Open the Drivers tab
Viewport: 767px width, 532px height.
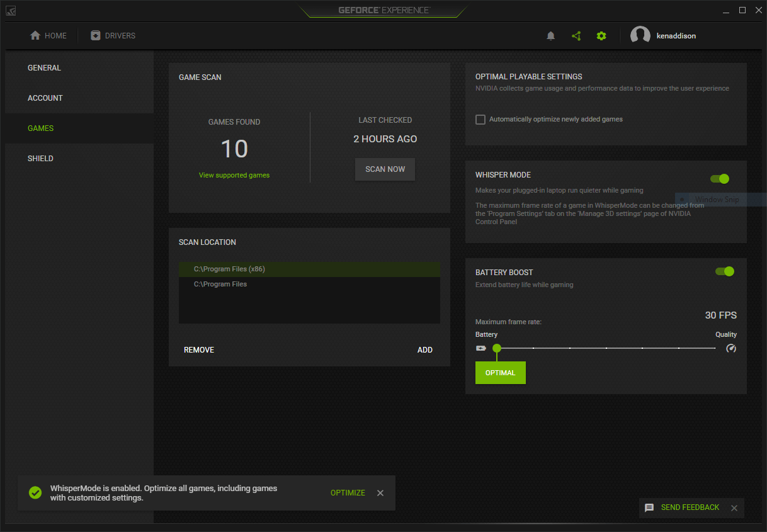tap(113, 35)
